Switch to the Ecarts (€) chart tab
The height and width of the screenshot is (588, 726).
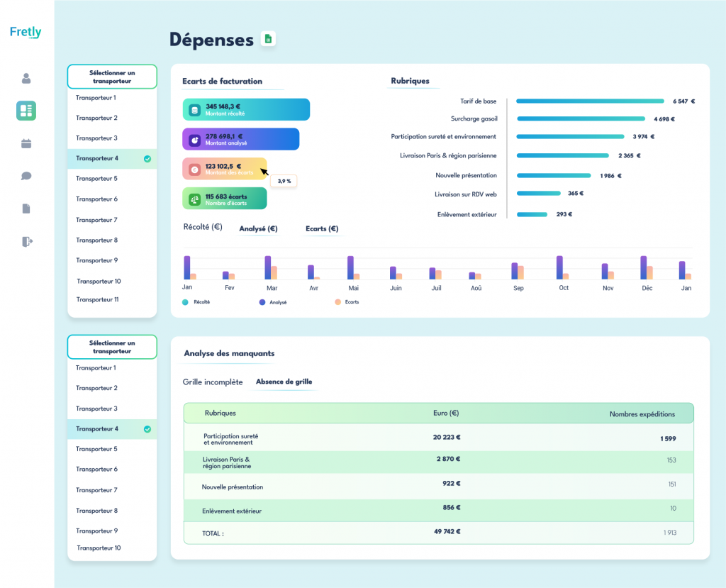pos(322,229)
